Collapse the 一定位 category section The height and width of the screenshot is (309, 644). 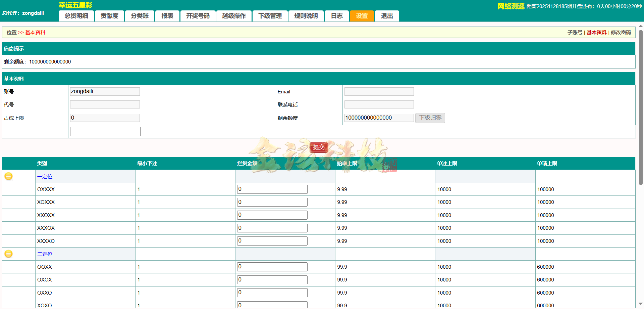(x=8, y=176)
